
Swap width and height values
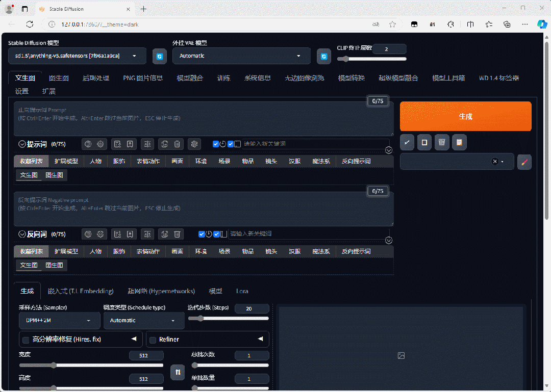(x=178, y=372)
